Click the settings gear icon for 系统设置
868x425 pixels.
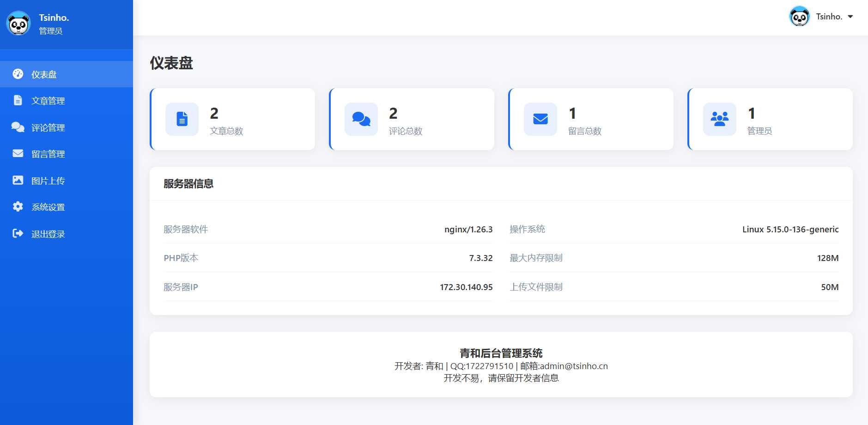click(18, 206)
